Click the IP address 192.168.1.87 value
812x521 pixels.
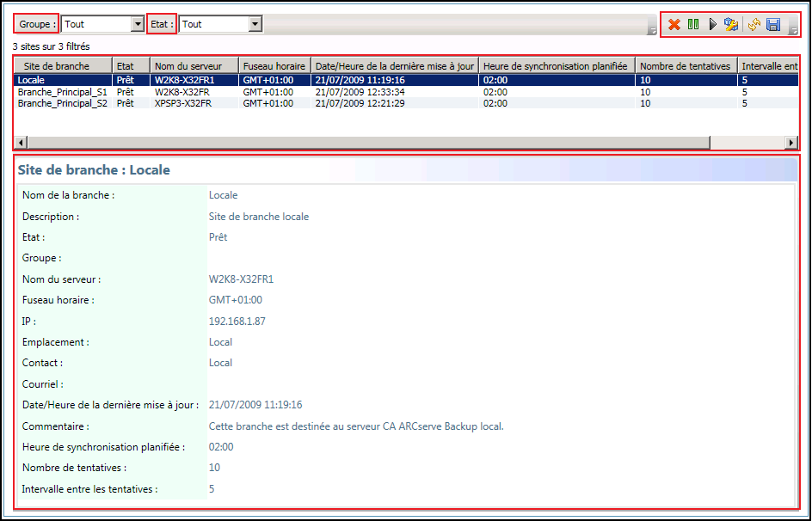coord(235,321)
